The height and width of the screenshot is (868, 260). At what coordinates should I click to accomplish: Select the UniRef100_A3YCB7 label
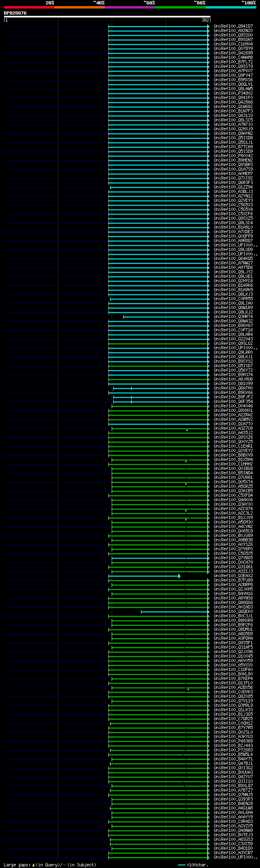point(233,853)
